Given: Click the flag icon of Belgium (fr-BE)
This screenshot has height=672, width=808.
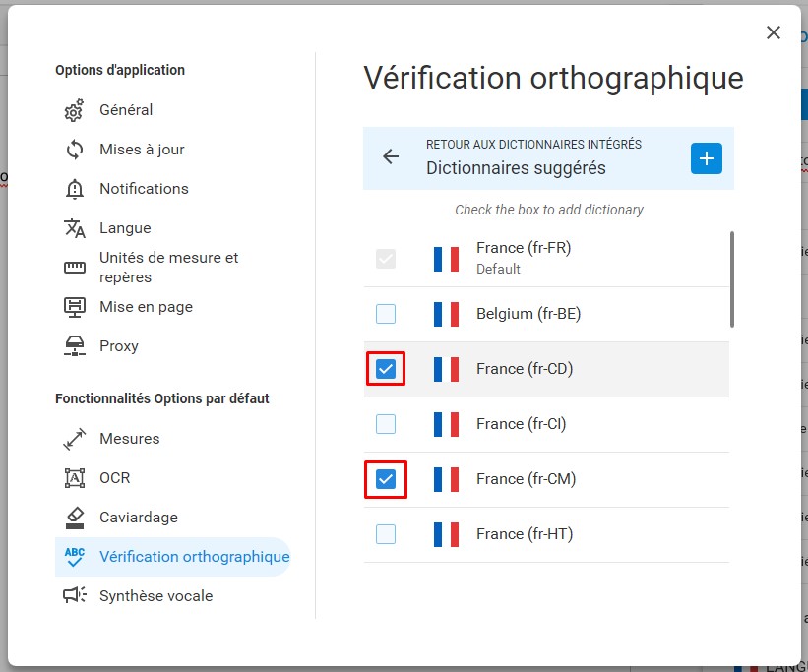Looking at the screenshot, I should pos(446,314).
